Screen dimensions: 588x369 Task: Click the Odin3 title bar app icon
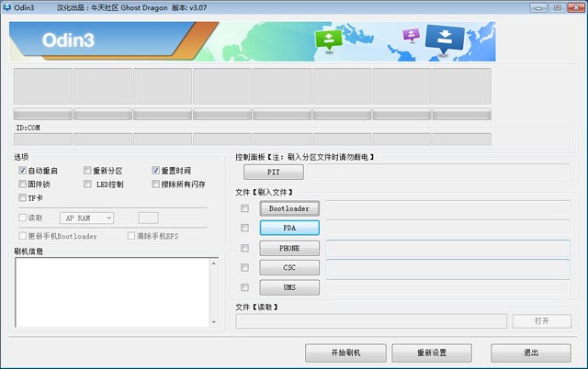[x=8, y=7]
